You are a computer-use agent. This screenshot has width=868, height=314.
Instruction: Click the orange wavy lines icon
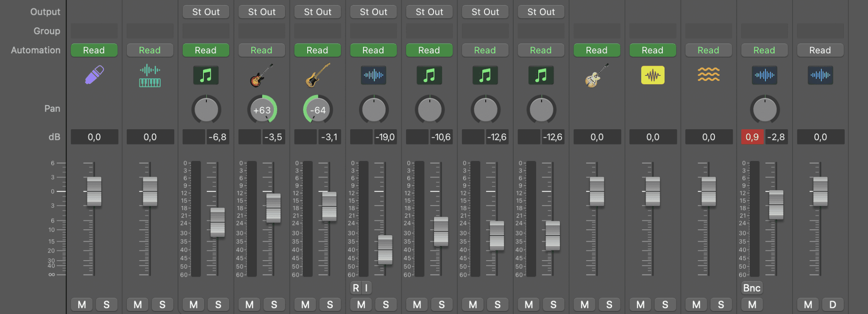click(708, 75)
